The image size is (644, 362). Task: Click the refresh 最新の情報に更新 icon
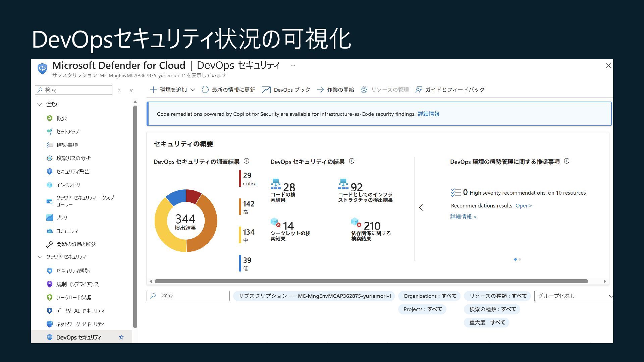pyautogui.click(x=205, y=90)
